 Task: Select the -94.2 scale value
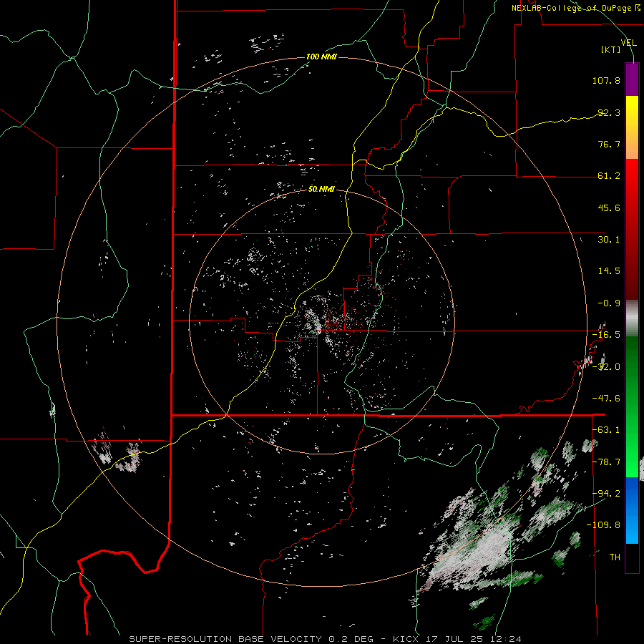(606, 494)
